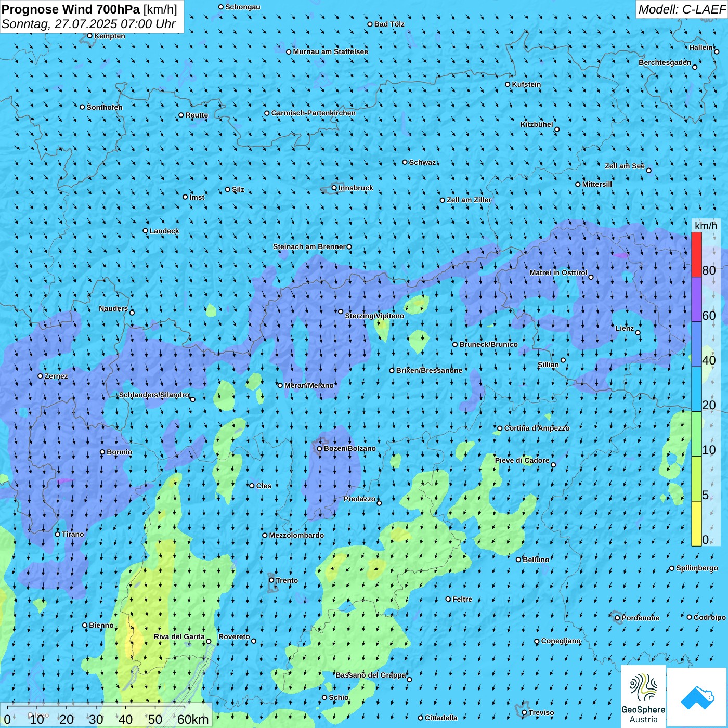Click the Bassano del Grappa label
This screenshot has height=728, width=728.
(370, 675)
